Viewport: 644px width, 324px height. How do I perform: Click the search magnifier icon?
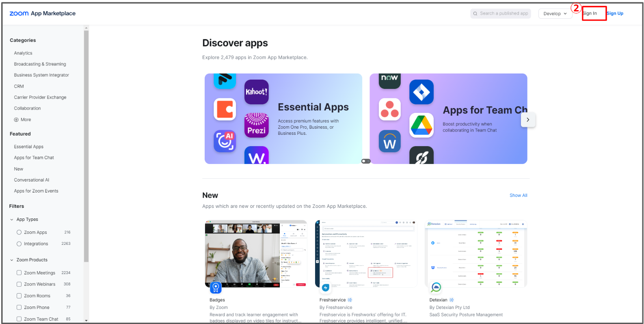475,14
